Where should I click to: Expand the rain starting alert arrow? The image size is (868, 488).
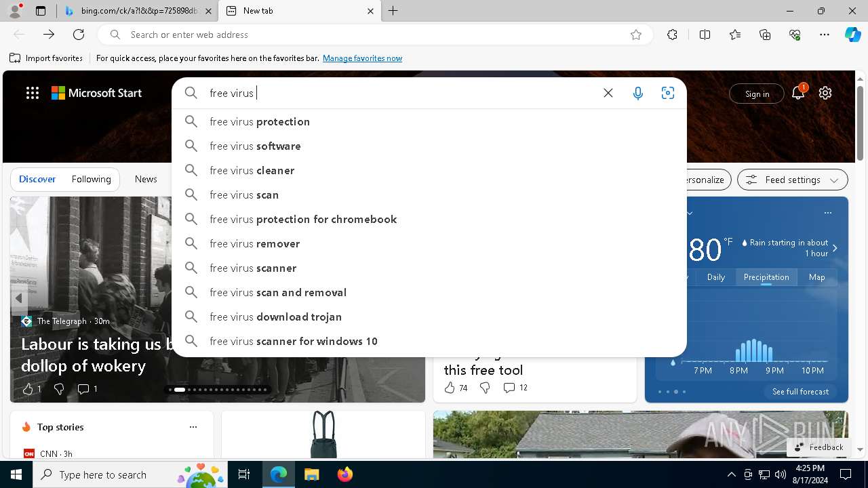pos(835,248)
